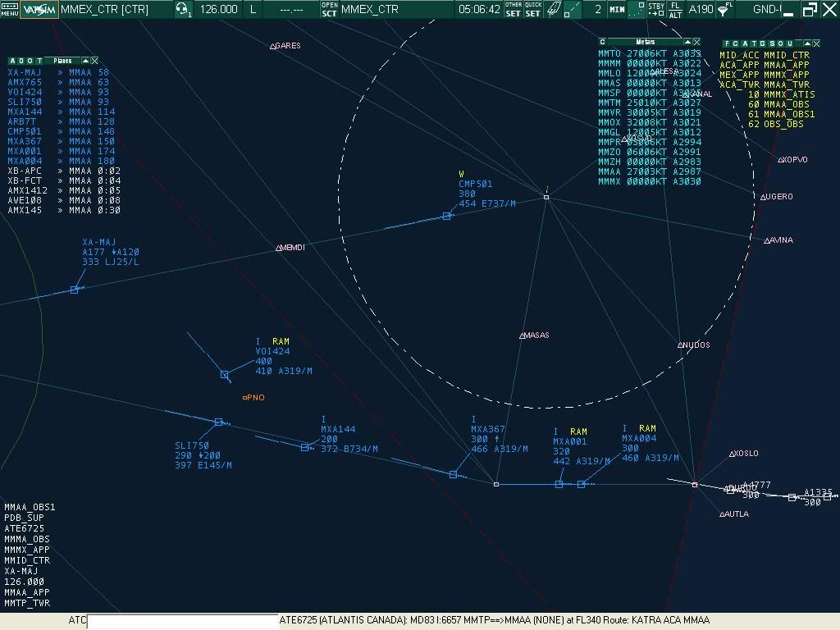Collapse the controller list with its arrow
Image resolution: width=840 pixels, height=630 pixels.
807,43
